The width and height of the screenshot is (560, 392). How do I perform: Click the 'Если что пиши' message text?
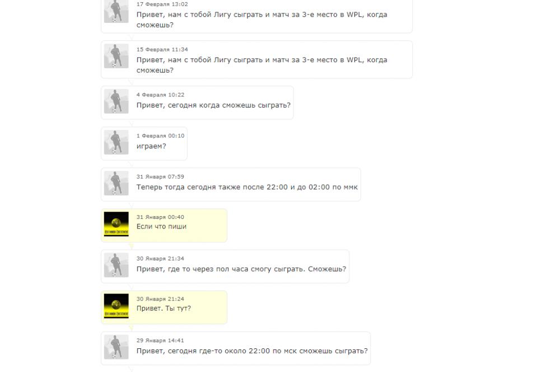tap(161, 226)
